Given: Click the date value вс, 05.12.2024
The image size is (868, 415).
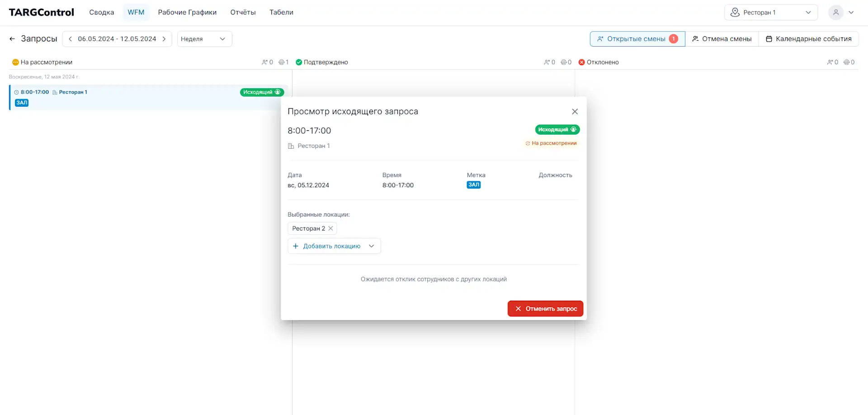Looking at the screenshot, I should point(308,185).
